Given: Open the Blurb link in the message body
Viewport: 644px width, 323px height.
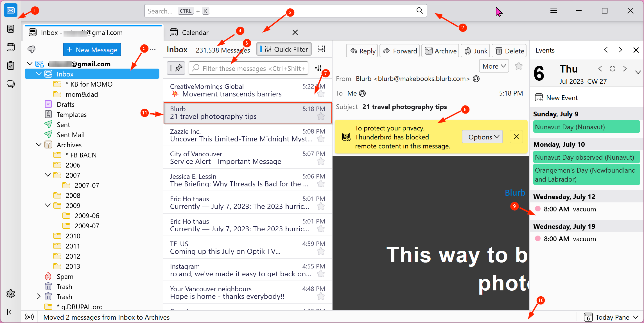Looking at the screenshot, I should pos(515,193).
